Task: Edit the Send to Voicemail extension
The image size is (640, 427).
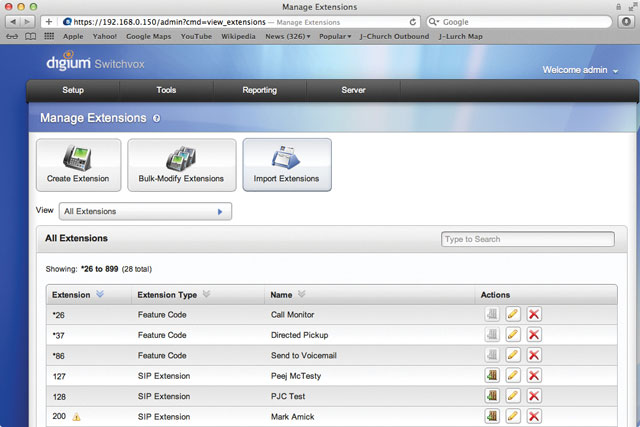Action: (x=513, y=355)
